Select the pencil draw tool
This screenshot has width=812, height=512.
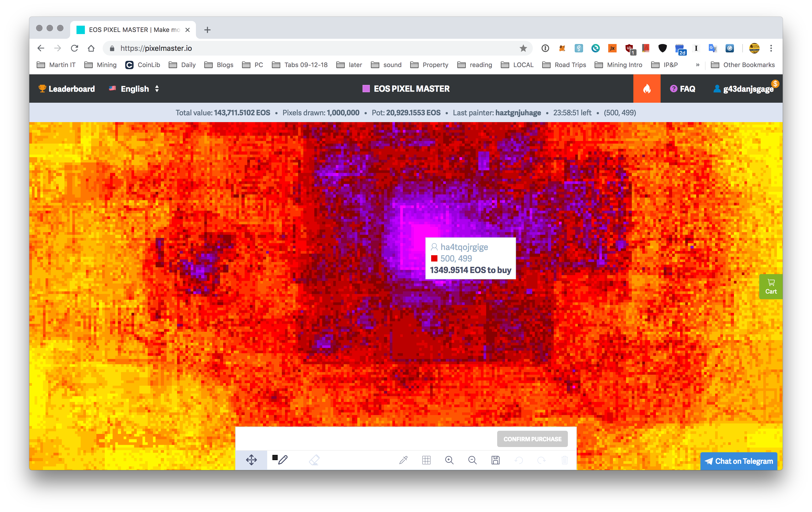(x=283, y=460)
